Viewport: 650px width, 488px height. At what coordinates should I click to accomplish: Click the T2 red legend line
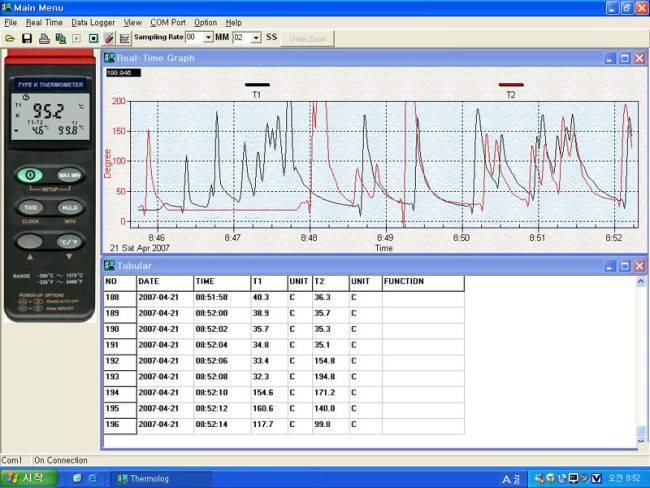pos(511,85)
